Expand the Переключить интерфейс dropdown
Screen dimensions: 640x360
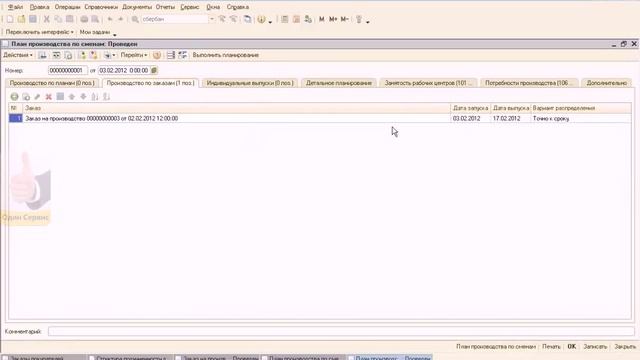point(40,32)
